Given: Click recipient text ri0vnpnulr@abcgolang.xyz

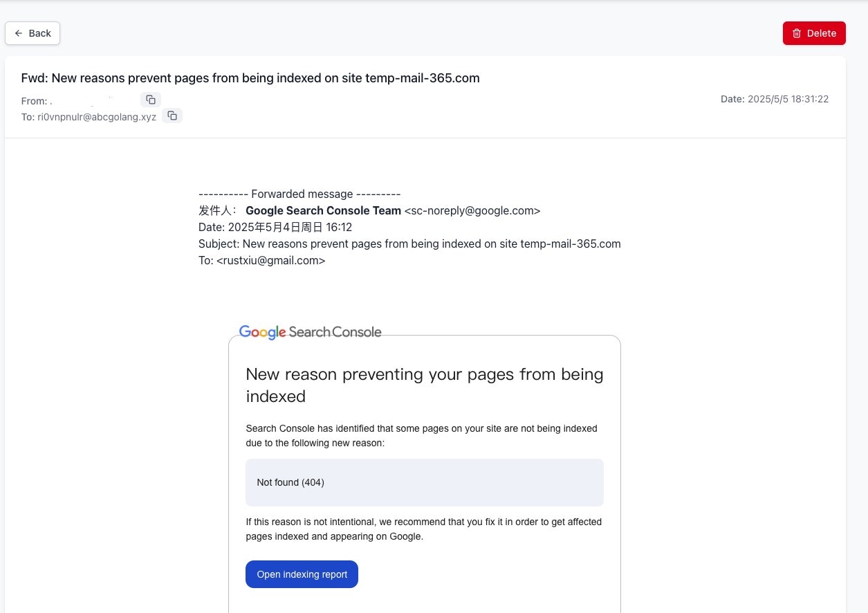Looking at the screenshot, I should (97, 116).
